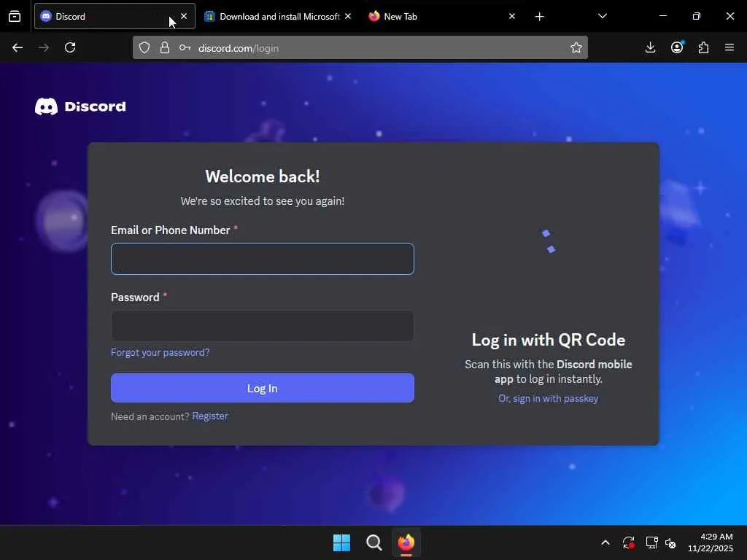Close the New Tab tab
747x560 pixels.
[511, 16]
